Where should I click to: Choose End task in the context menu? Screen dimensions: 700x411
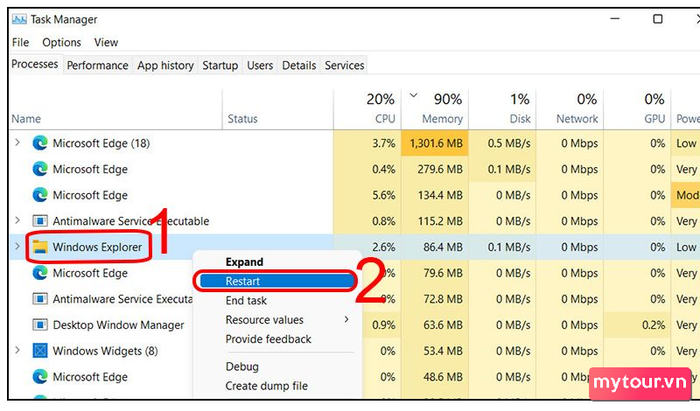[246, 301]
